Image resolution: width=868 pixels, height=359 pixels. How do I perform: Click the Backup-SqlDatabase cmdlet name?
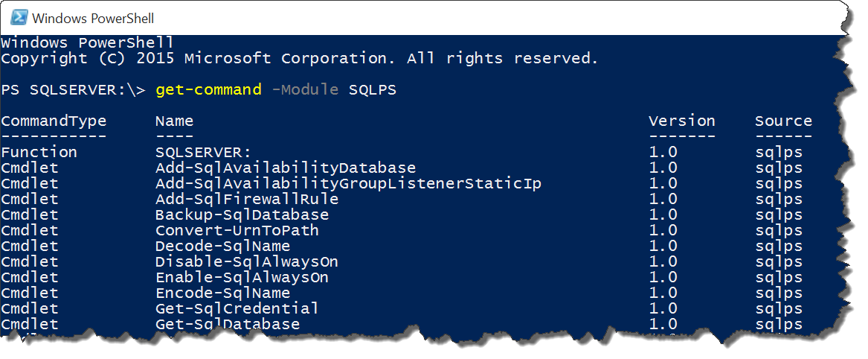[x=242, y=215]
